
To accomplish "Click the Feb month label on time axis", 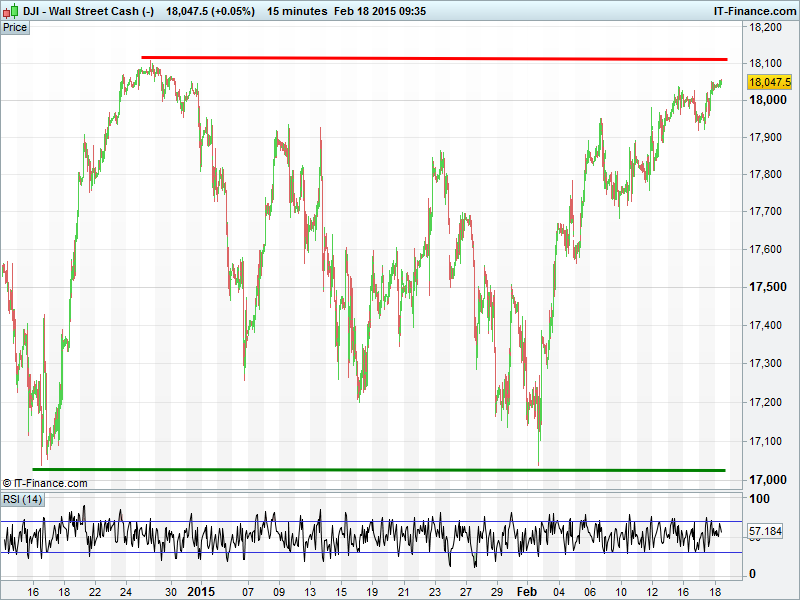I will [527, 592].
